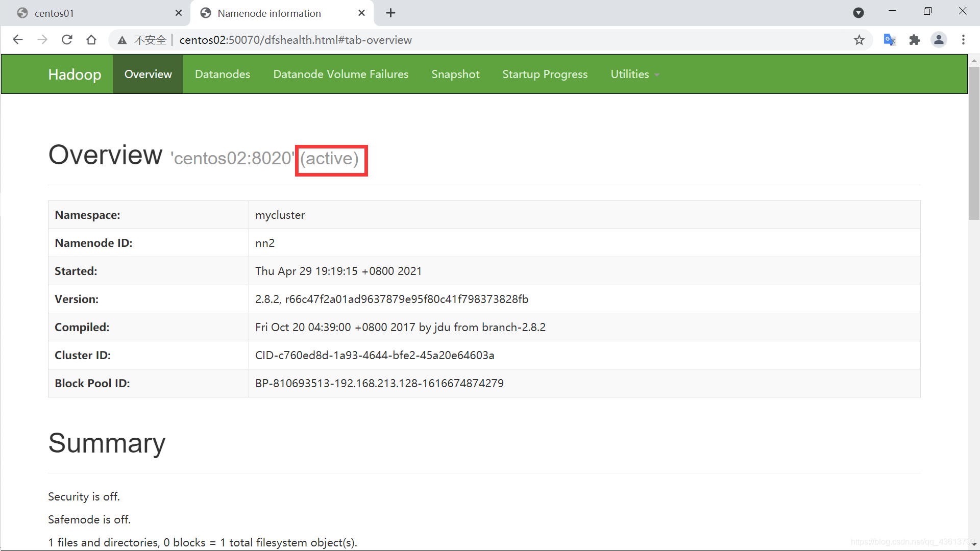Click the Block Pool ID value
Screen dimensions: 980x551
[379, 384]
